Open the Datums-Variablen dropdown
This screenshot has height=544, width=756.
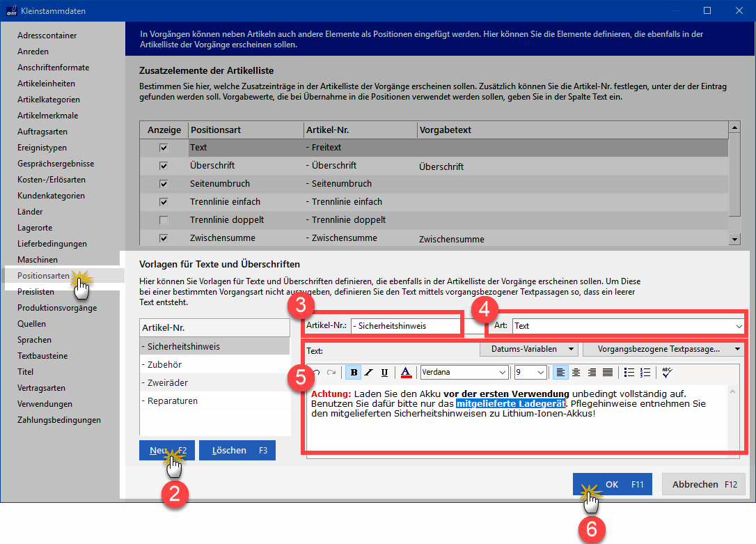pos(529,349)
